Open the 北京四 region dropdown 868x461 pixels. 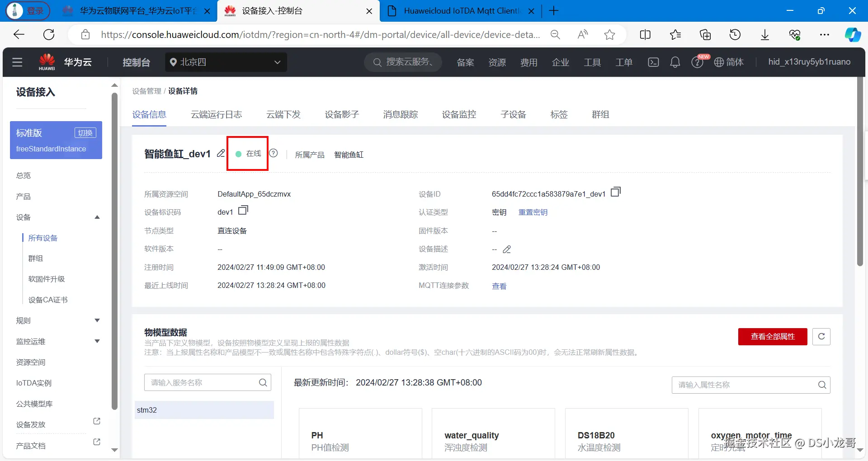pyautogui.click(x=226, y=62)
